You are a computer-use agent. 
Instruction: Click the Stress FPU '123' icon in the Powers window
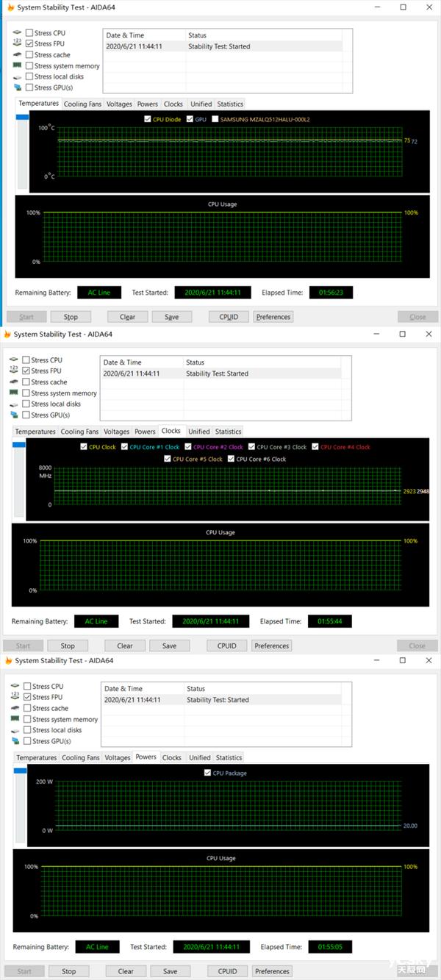[15, 697]
